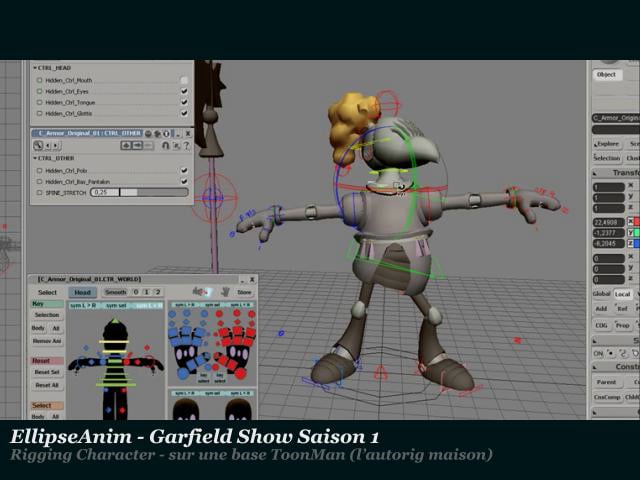Switch to Global transform mode
Image resolution: width=640 pixels, height=480 pixels.
[x=601, y=294]
